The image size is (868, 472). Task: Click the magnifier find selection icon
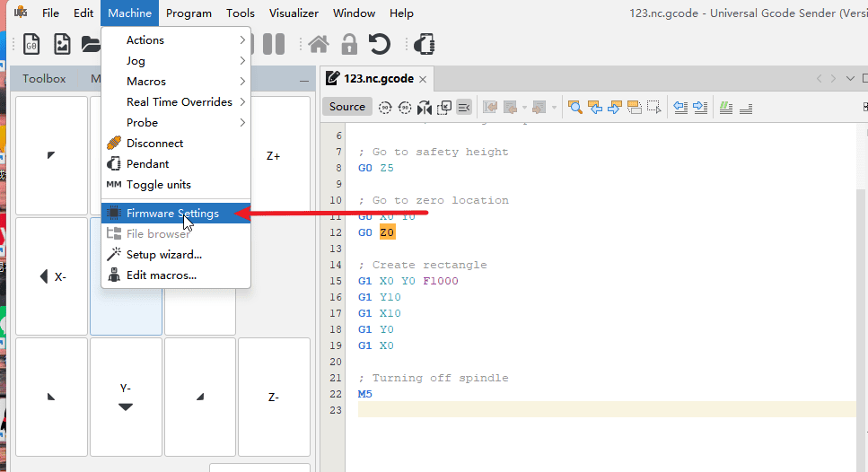click(574, 107)
